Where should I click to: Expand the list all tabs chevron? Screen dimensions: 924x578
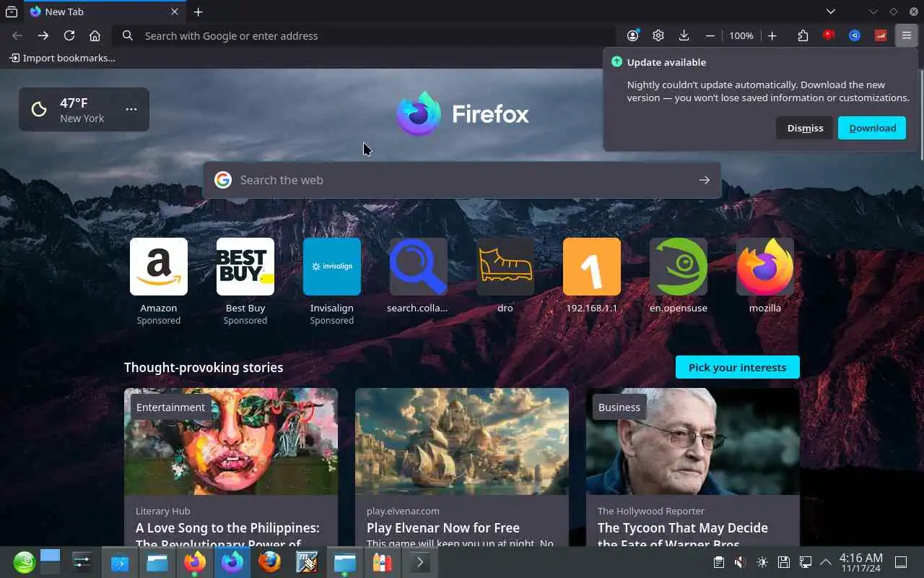(x=831, y=12)
